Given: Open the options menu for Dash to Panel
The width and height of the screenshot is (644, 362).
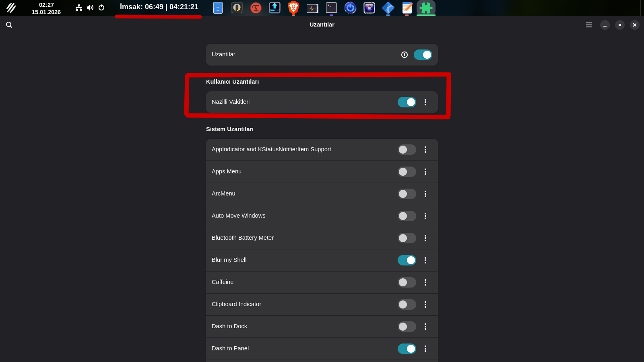Looking at the screenshot, I should 425,349.
